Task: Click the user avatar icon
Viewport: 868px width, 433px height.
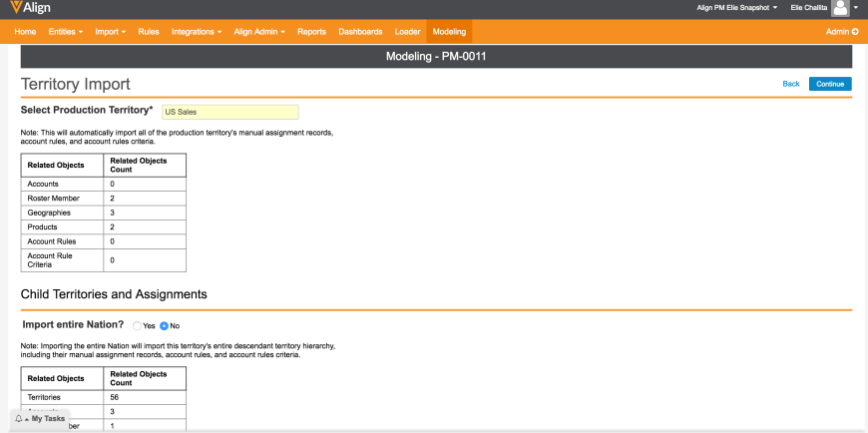Action: pos(840,9)
